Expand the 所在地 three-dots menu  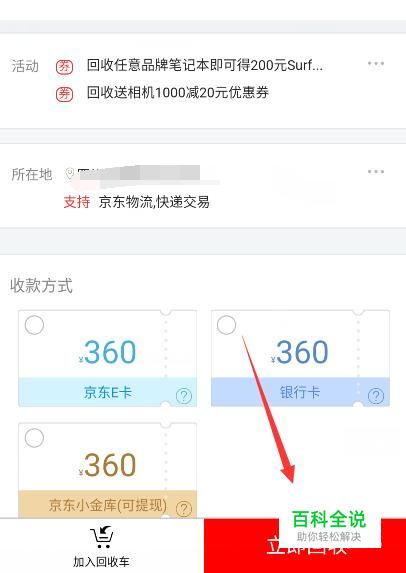pyautogui.click(x=376, y=172)
